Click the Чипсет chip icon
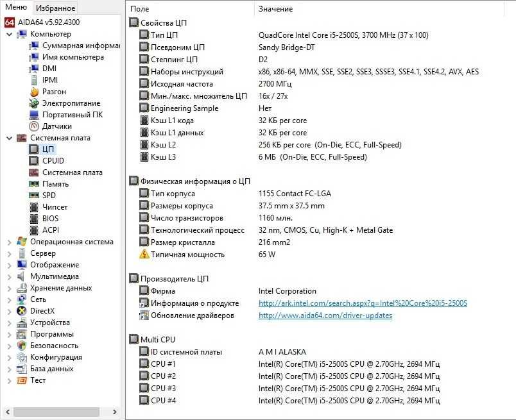This screenshot has width=516, height=420. tap(34, 207)
